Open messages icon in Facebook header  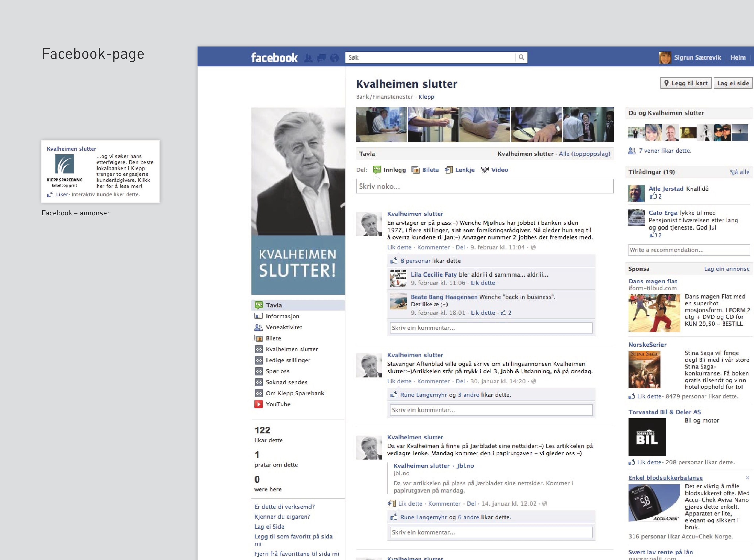[321, 58]
